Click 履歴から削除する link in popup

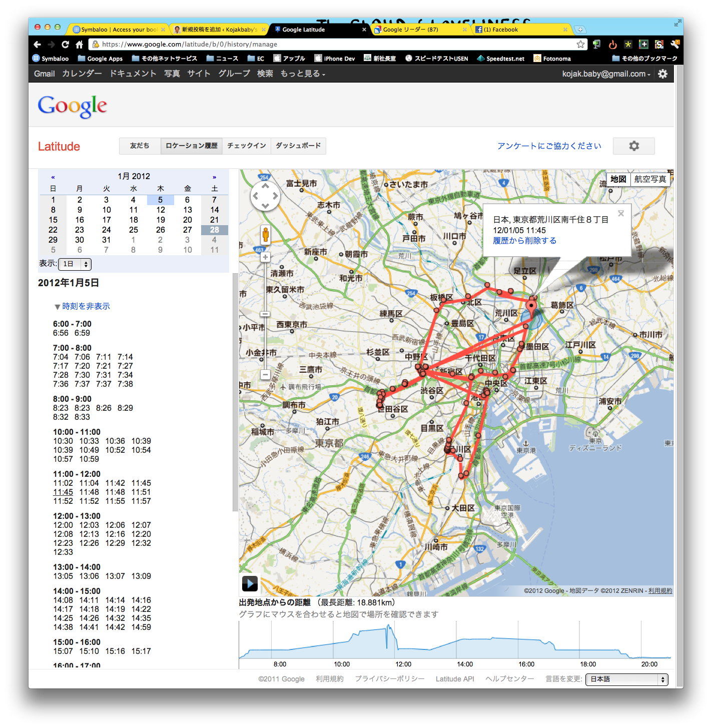(524, 241)
